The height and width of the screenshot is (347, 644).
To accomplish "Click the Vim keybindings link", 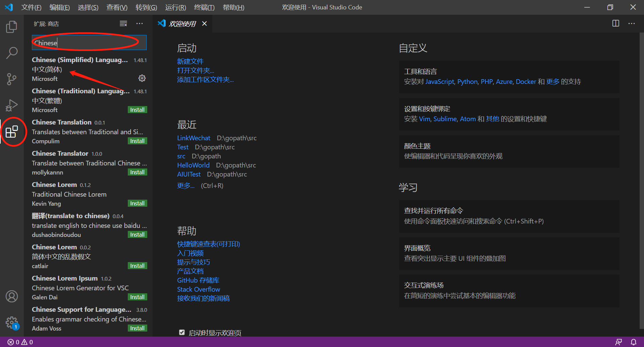I will pos(424,119).
